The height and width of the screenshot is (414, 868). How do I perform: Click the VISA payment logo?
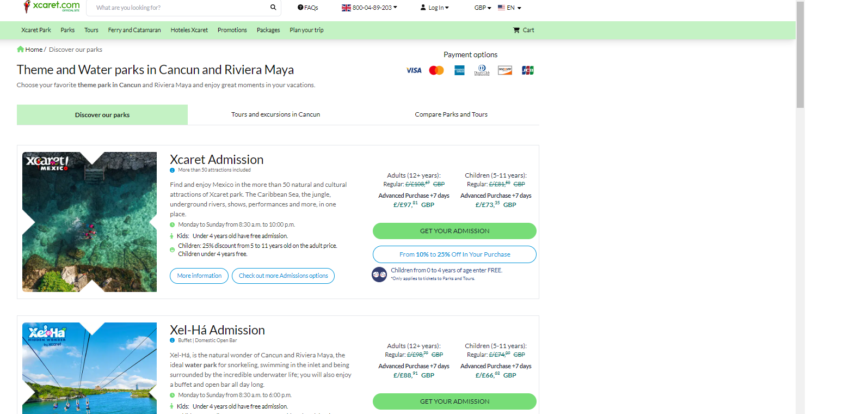414,70
